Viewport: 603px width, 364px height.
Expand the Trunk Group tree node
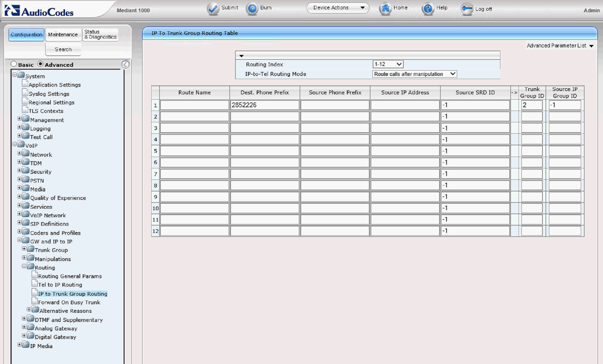pos(24,248)
